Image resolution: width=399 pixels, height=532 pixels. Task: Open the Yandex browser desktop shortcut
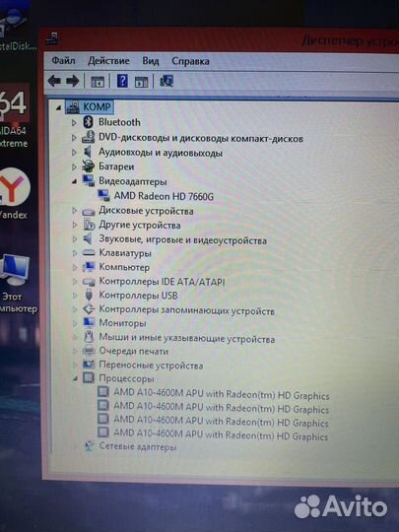[14, 193]
